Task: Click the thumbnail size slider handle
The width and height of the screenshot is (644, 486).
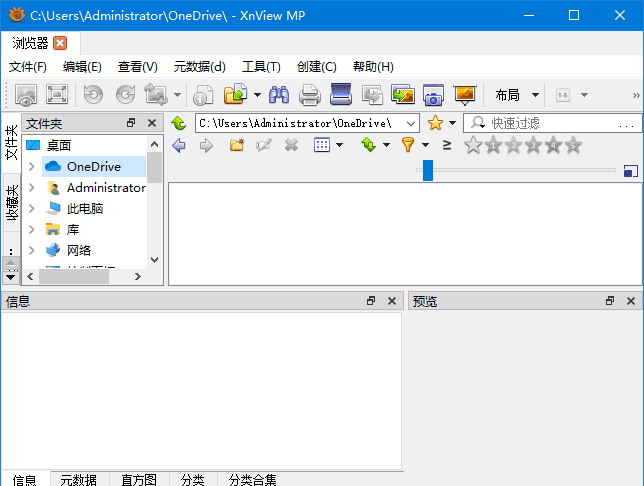Action: coord(428,170)
